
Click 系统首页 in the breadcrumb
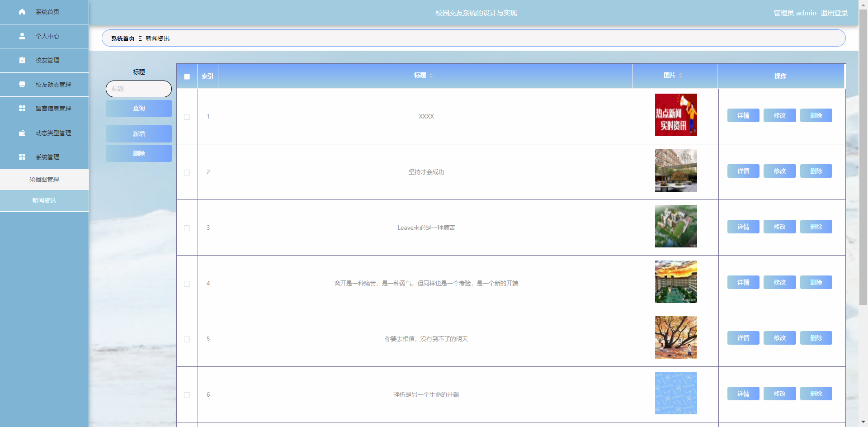pyautogui.click(x=123, y=38)
